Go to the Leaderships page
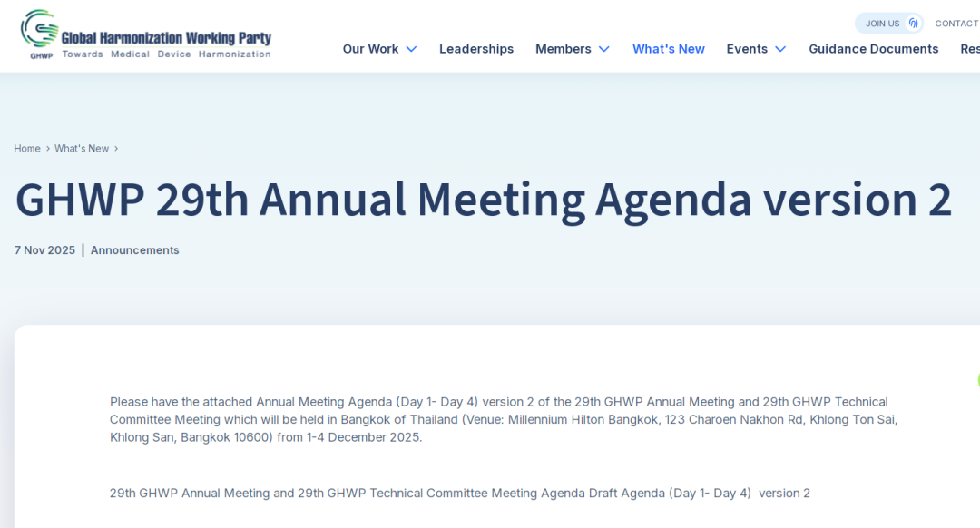This screenshot has height=528, width=980. pos(476,49)
